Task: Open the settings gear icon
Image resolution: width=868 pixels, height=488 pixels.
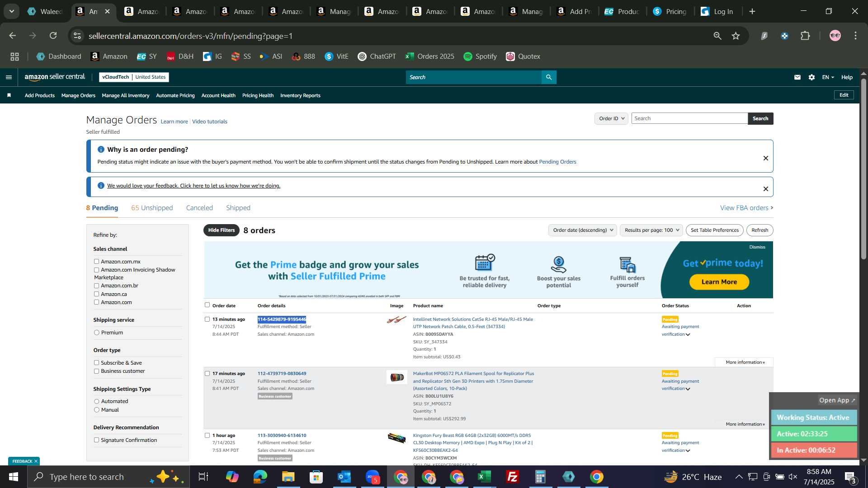Action: [x=812, y=77]
